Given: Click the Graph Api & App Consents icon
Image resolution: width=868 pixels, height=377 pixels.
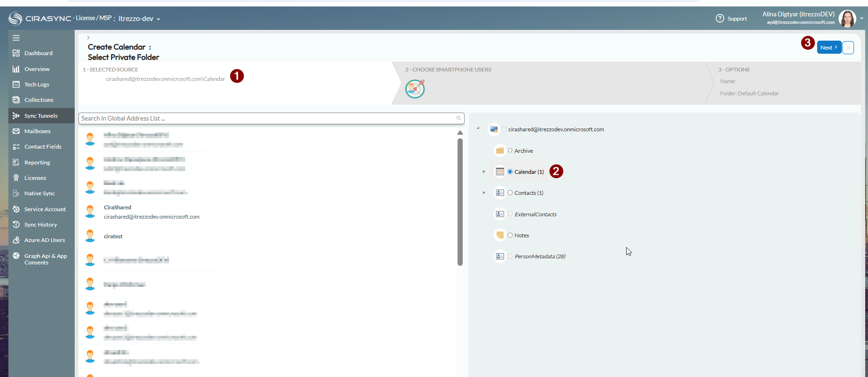Looking at the screenshot, I should [x=16, y=256].
